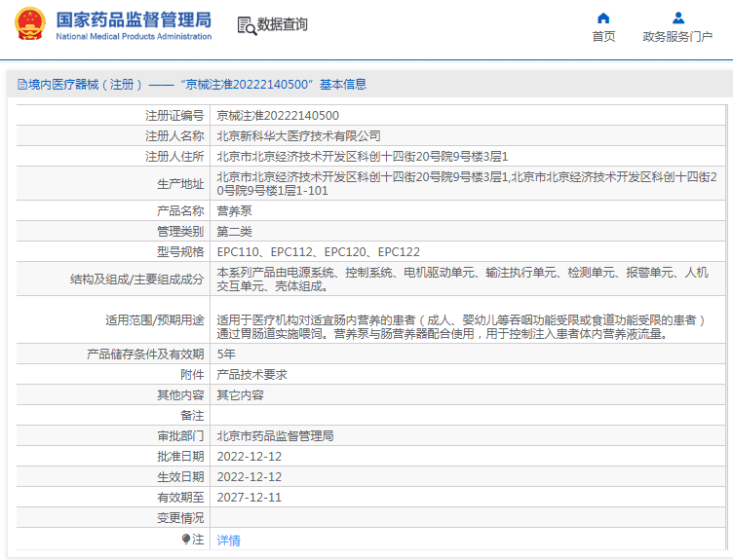Open the 首页 home link
The height and width of the screenshot is (560, 733).
603,36
